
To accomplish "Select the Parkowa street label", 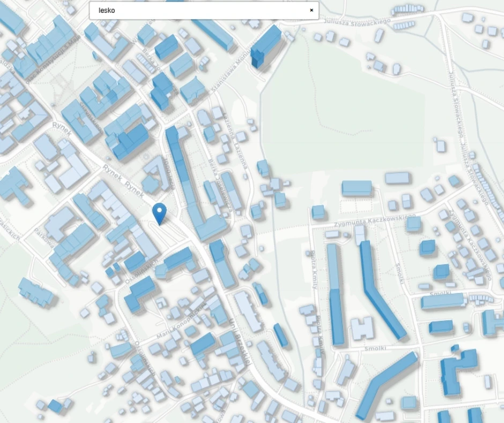I will (x=44, y=238).
